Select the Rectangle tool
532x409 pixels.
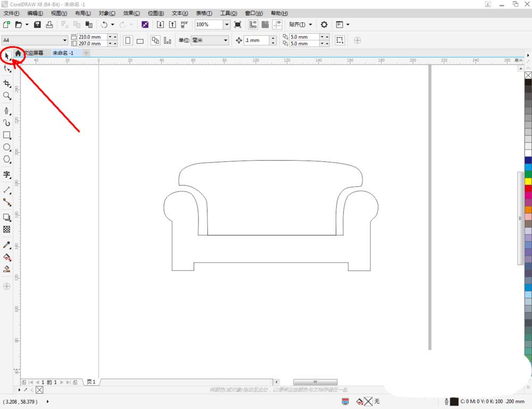pyautogui.click(x=7, y=135)
